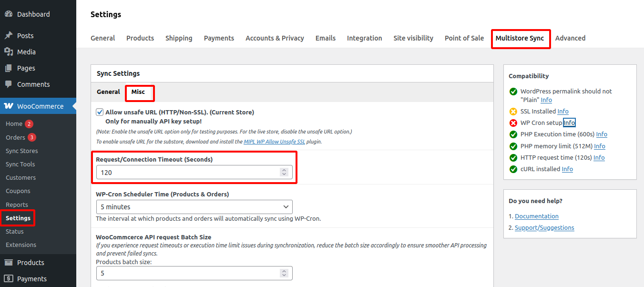644x287 pixels.
Task: Click the Posts pin icon
Action: coord(9,36)
